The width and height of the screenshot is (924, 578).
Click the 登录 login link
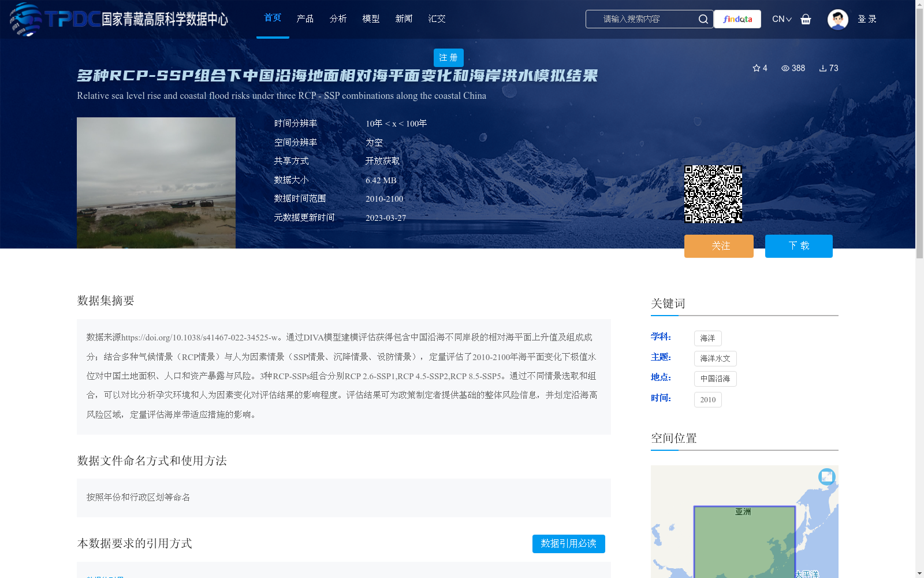click(x=867, y=19)
